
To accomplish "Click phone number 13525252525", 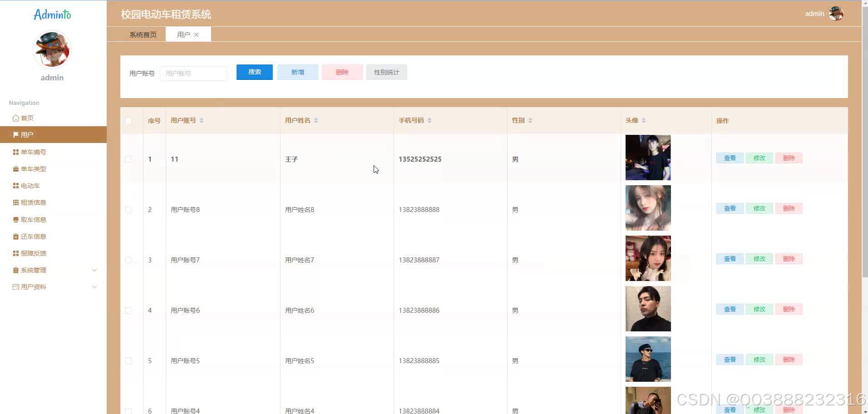I will coord(420,159).
